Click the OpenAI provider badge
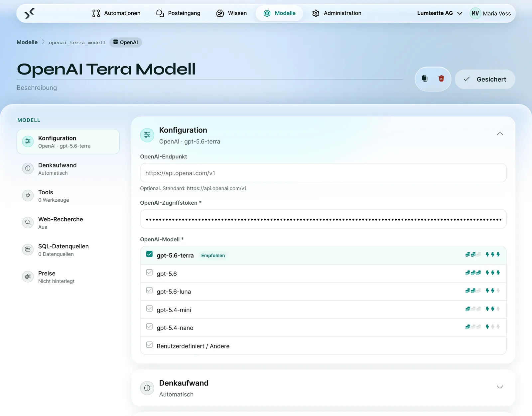This screenshot has width=532, height=416. [x=126, y=42]
